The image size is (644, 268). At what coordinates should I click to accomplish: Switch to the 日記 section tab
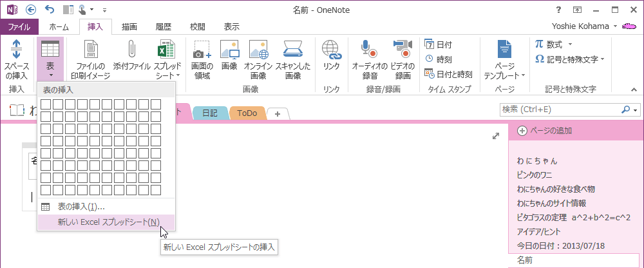pyautogui.click(x=211, y=113)
